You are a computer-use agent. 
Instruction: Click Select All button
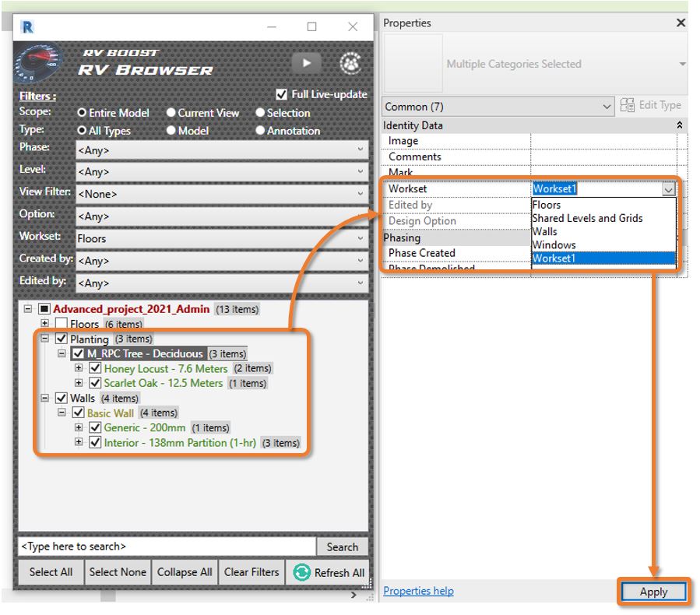[51, 572]
